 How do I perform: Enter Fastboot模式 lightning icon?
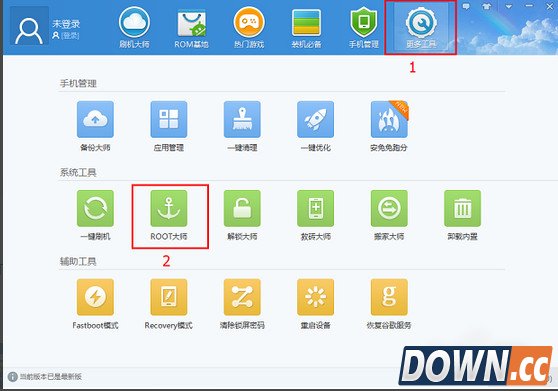pos(95,297)
